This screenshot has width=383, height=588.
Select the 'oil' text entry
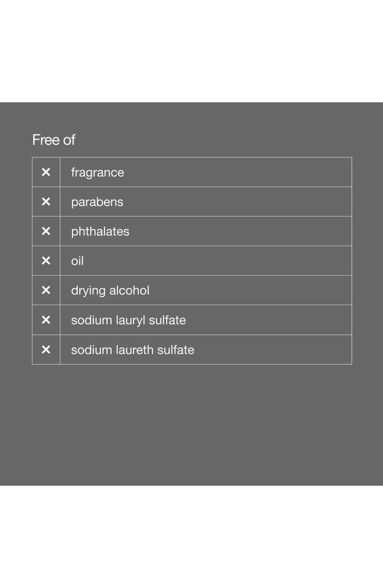click(x=77, y=261)
